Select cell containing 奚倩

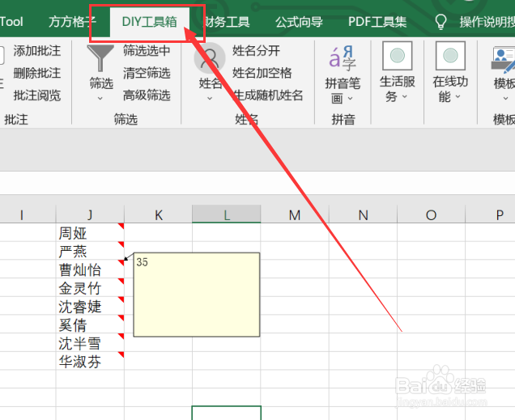coord(90,325)
